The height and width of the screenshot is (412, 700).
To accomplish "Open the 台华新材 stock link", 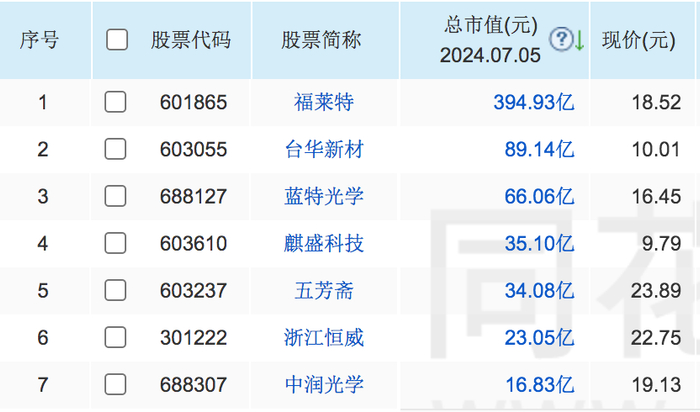I will [324, 149].
